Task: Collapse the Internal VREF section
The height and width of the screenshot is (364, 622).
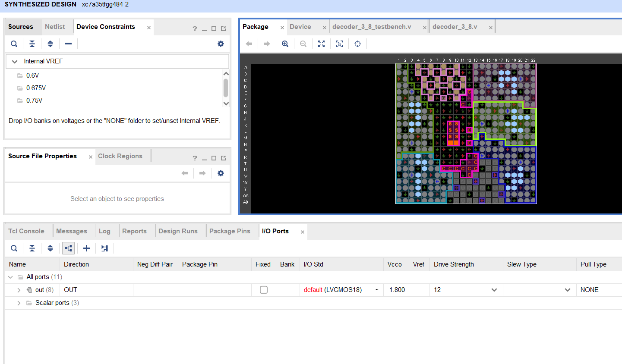Action: coord(15,61)
